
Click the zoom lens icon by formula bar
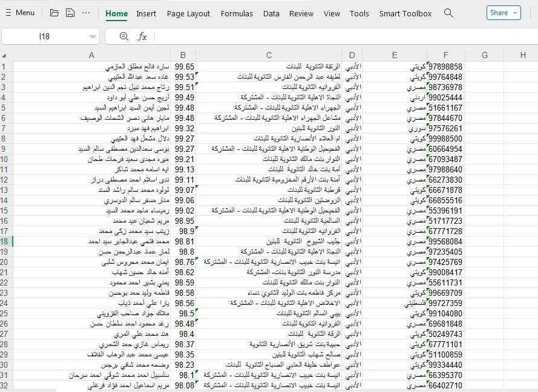click(124, 36)
